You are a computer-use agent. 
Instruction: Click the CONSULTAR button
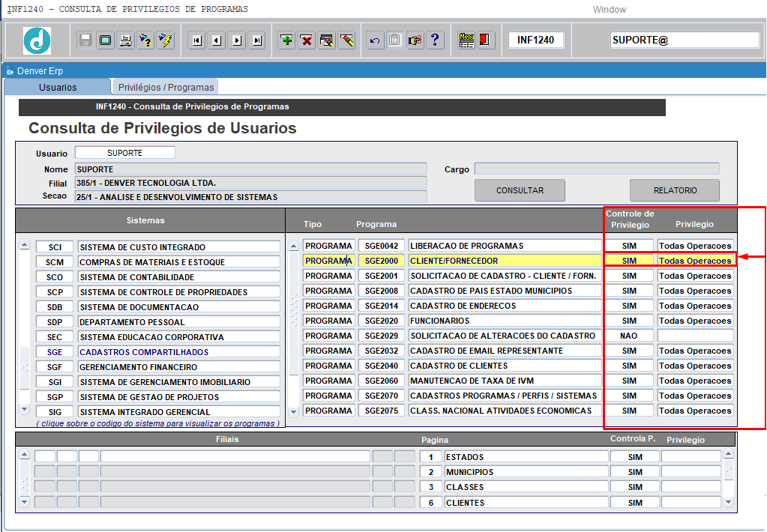(x=520, y=190)
